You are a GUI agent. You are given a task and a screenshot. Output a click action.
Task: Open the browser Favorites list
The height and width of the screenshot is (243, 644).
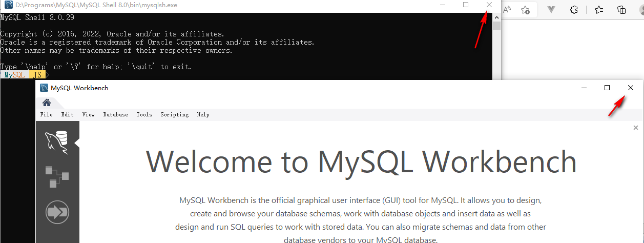coord(599,10)
